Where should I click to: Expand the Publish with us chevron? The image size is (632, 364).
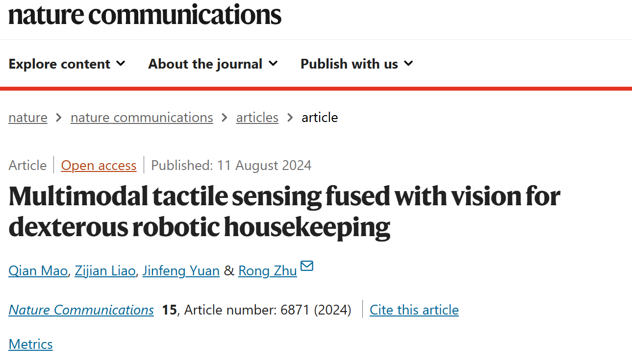pyautogui.click(x=408, y=64)
